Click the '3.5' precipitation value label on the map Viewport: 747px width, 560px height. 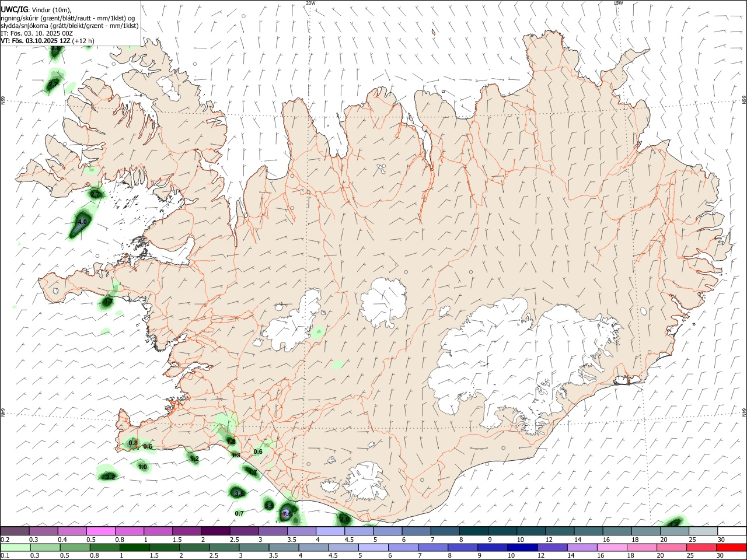coord(268,505)
